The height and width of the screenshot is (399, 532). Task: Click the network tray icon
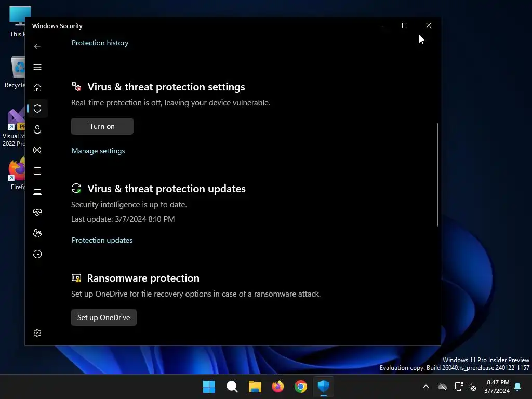tap(459, 387)
